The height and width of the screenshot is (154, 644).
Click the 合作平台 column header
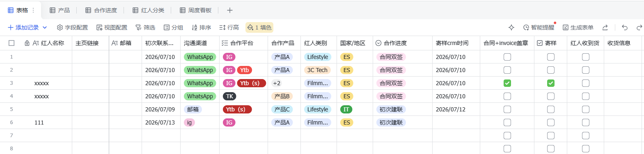(x=243, y=43)
